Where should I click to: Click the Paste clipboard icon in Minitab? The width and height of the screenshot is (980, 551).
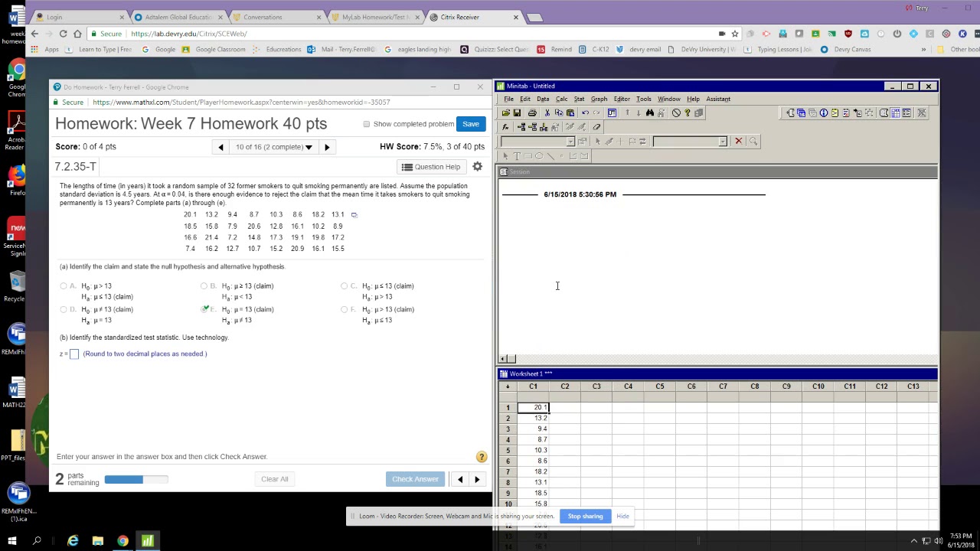[x=570, y=112]
